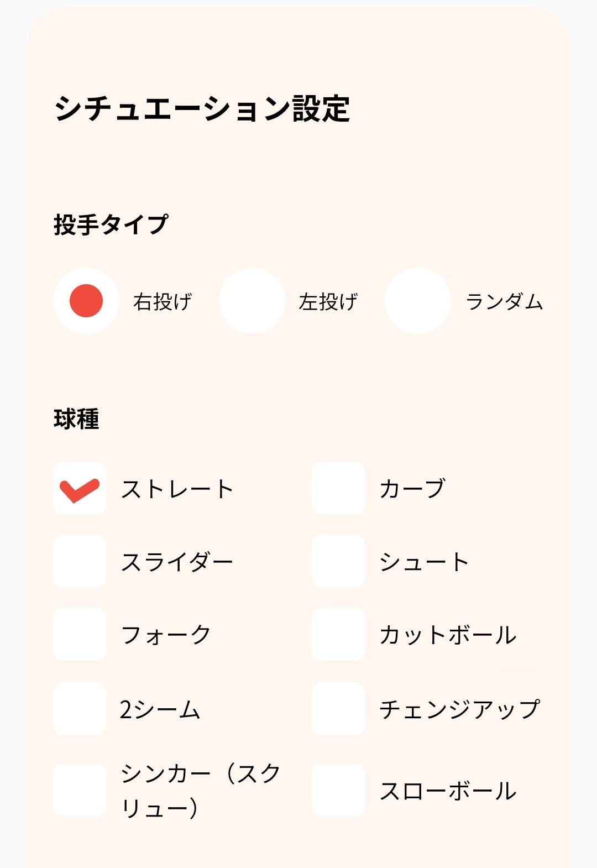Enable the カットボール checkbox
597x868 pixels.
pyautogui.click(x=338, y=634)
